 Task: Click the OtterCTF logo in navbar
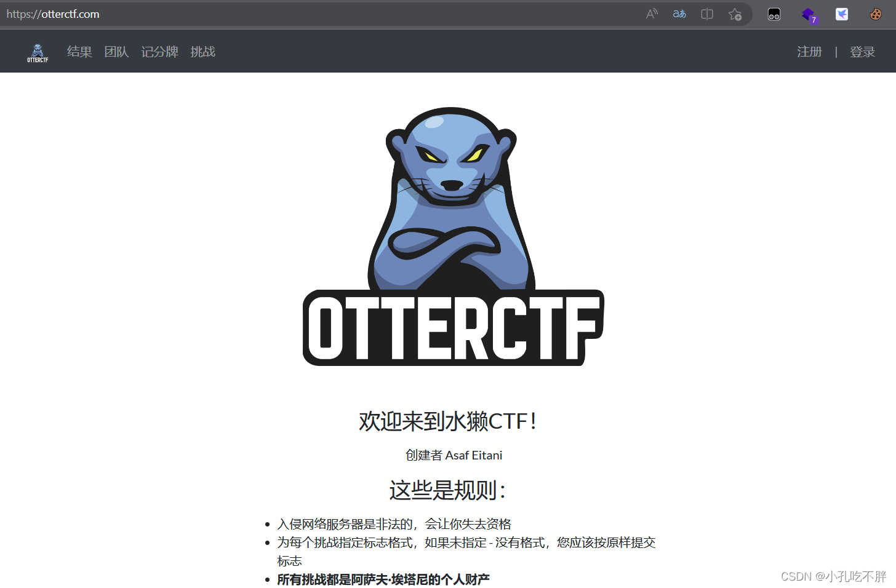38,53
